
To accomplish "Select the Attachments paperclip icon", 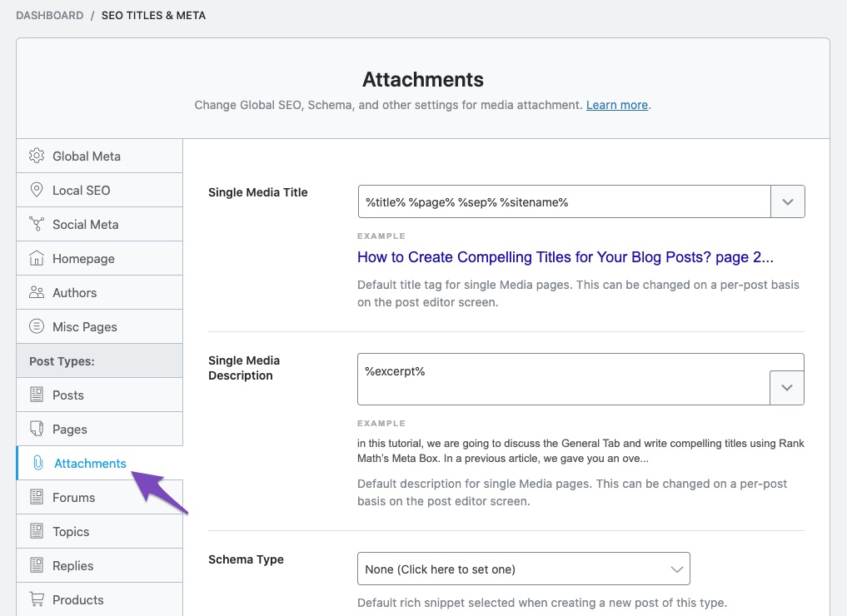I will (36, 463).
